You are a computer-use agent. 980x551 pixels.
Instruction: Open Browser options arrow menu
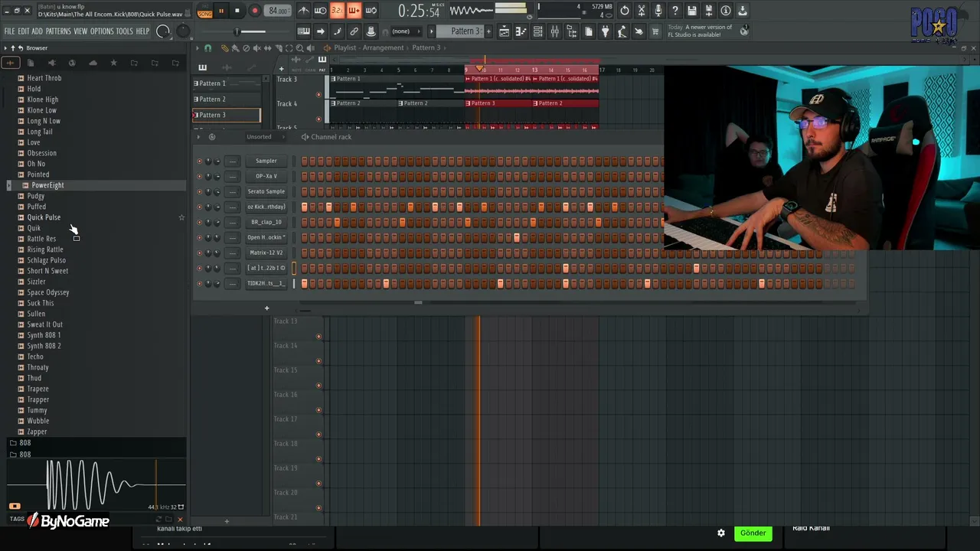(5, 48)
